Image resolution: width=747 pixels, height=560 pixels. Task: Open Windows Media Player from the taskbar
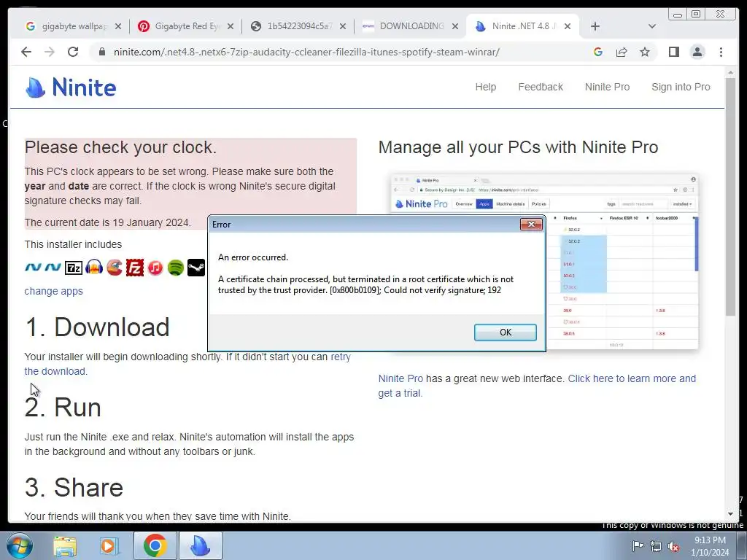[x=109, y=546]
